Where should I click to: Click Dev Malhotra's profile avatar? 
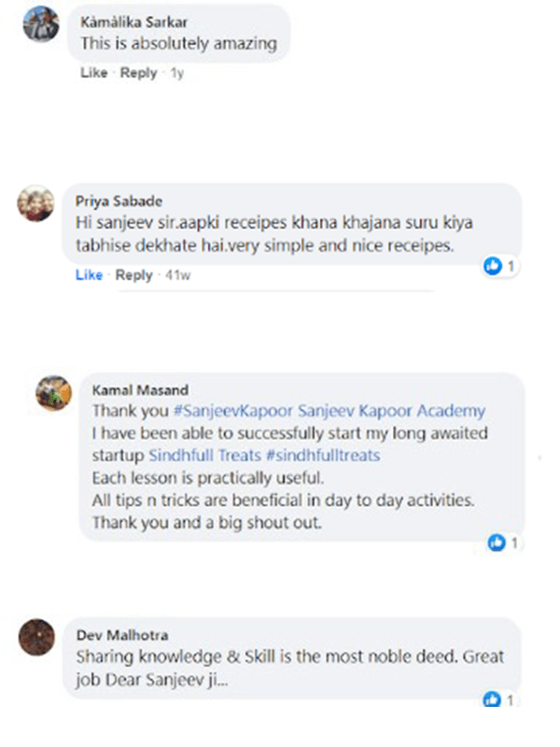tap(37, 641)
